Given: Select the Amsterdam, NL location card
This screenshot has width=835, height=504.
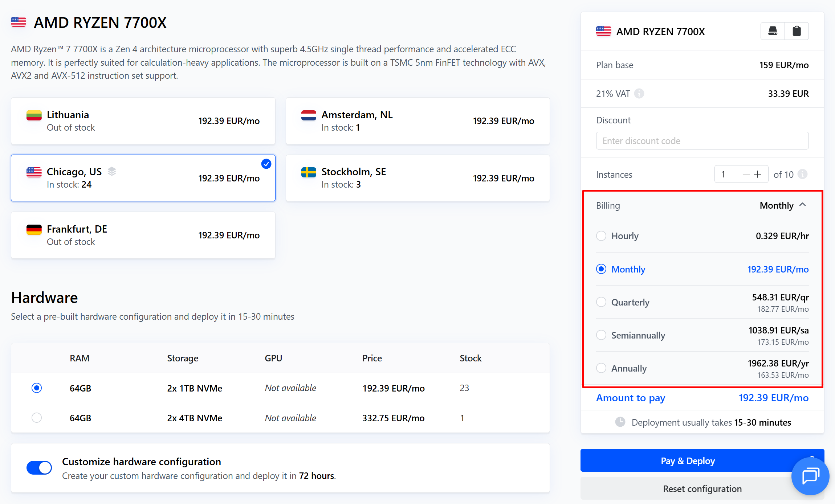Looking at the screenshot, I should [x=417, y=121].
